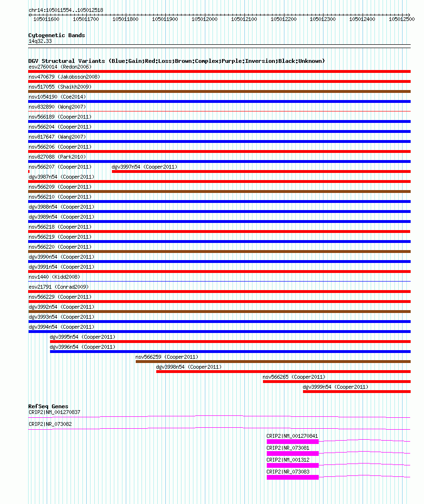Viewport: 424px width, 504px height.
Task: Open the dgv3989n54 (Cooper2011) label
Action: [x=61, y=217]
